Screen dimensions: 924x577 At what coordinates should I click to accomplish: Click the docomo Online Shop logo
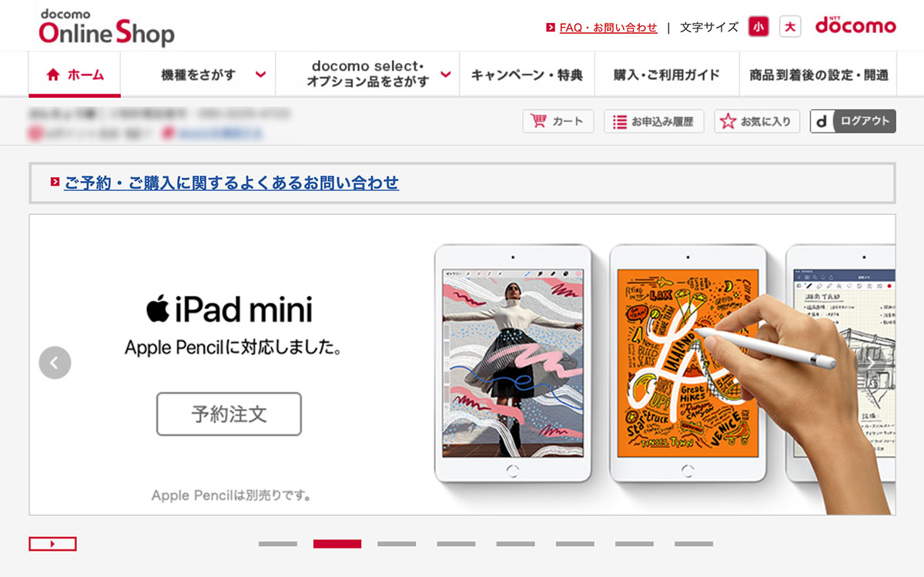106,27
